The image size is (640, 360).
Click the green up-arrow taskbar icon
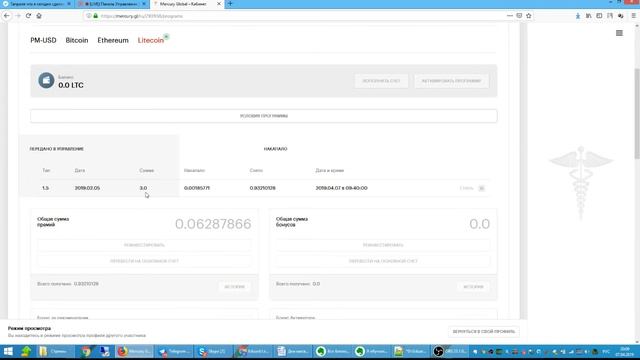(x=26, y=351)
